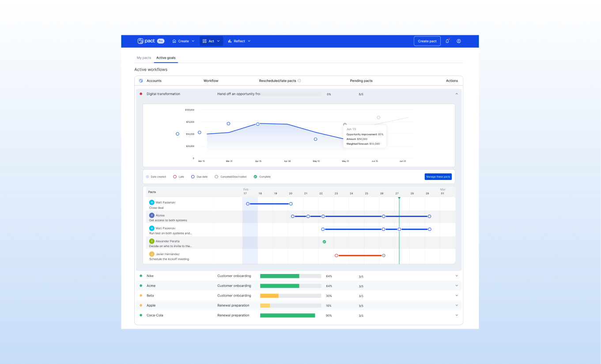
Task: Click Javier Hernández's avatar
Action: [152, 254]
